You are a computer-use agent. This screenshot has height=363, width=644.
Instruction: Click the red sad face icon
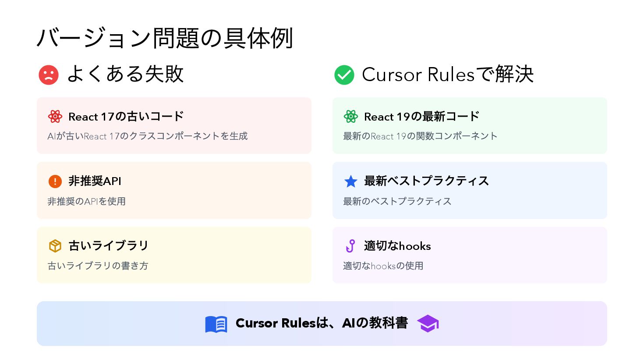tap(49, 75)
